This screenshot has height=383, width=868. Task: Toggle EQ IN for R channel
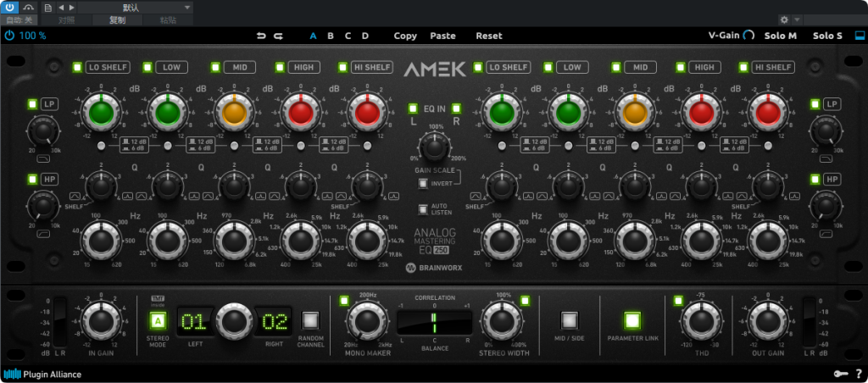click(456, 108)
